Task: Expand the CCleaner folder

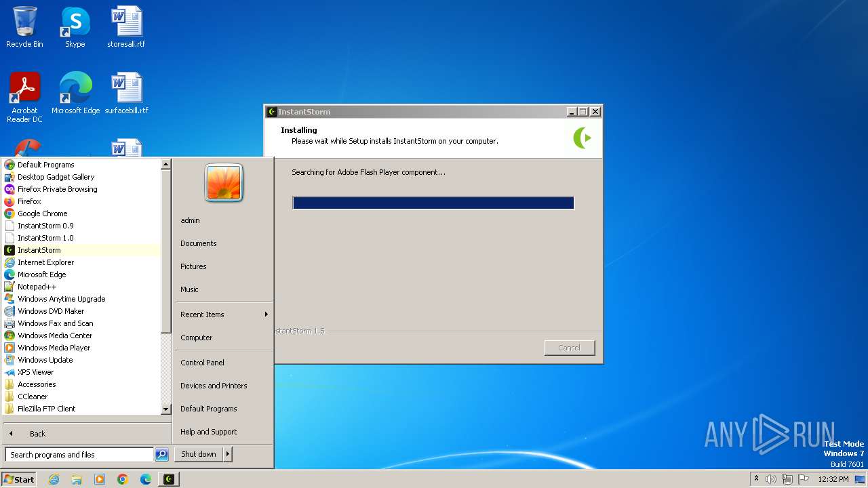Action: tap(81, 396)
